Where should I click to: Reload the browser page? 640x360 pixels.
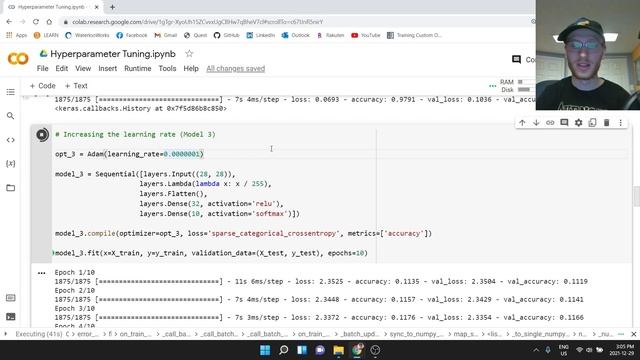36,22
